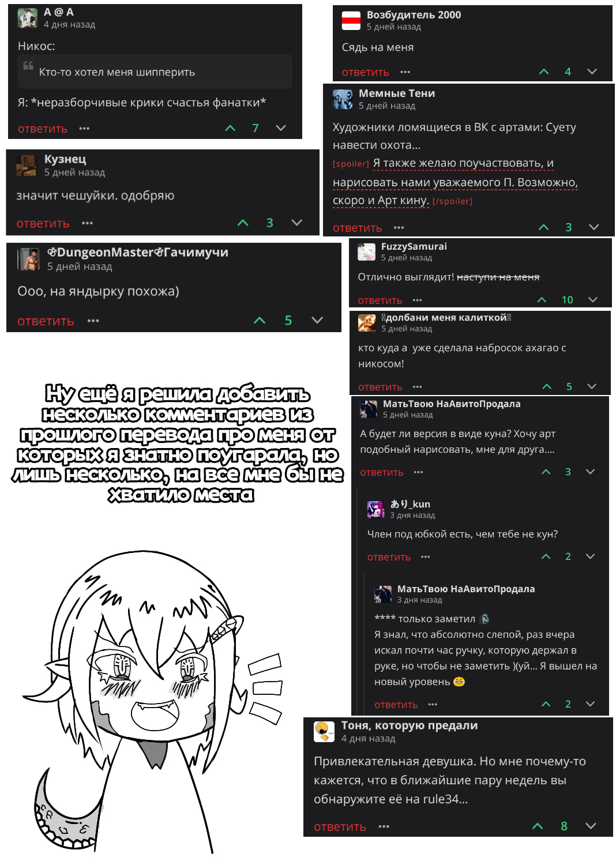Open A@A user avatar profile
Screen dimensions: 616x865
(28, 18)
